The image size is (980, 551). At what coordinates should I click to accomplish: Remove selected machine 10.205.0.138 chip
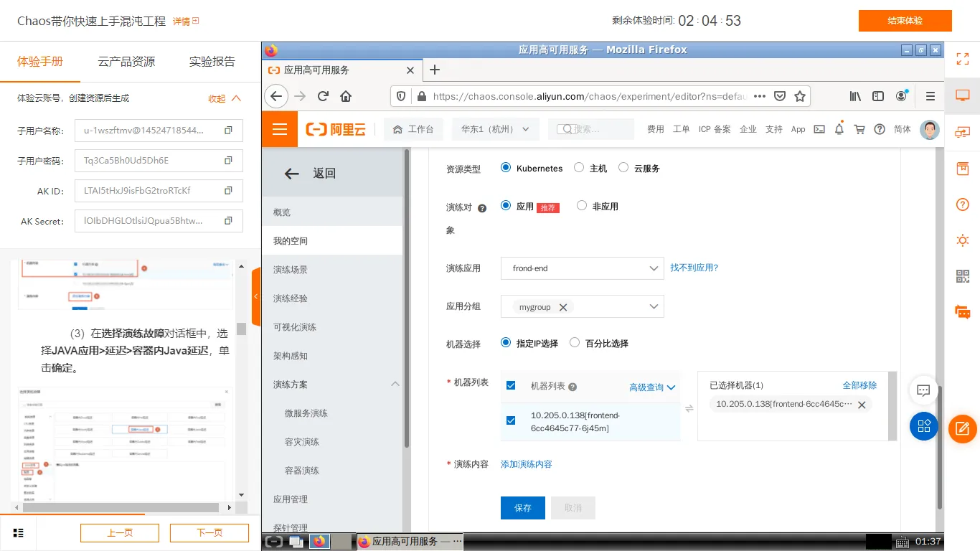862,405
